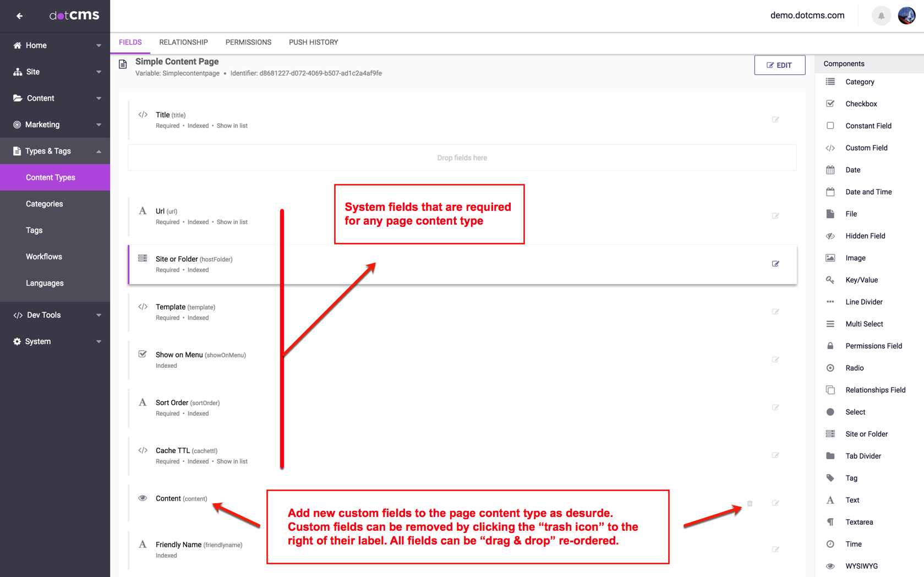
Task: Click the Hidden Field eye icon
Action: (830, 236)
